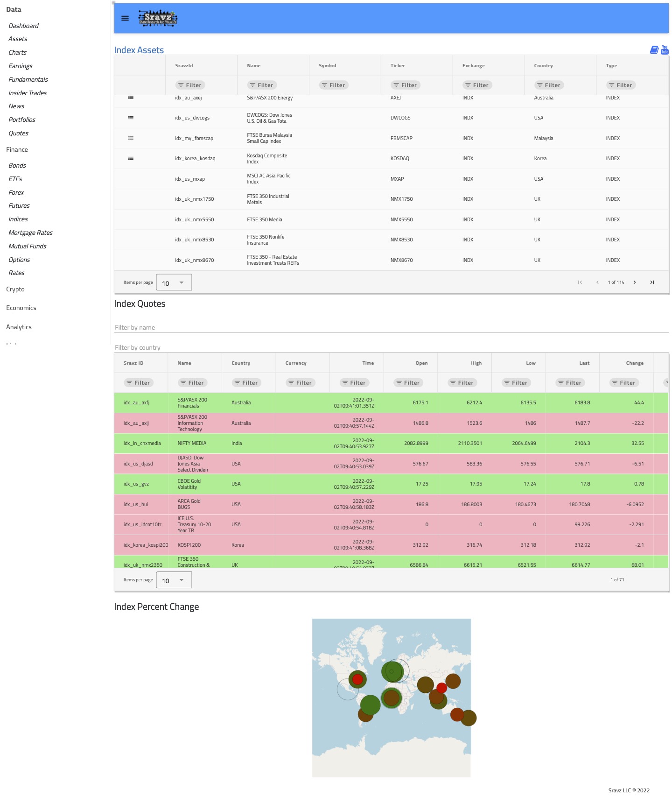Select the KOSPI 200 quote row
This screenshot has width=672, height=804.
[391, 545]
